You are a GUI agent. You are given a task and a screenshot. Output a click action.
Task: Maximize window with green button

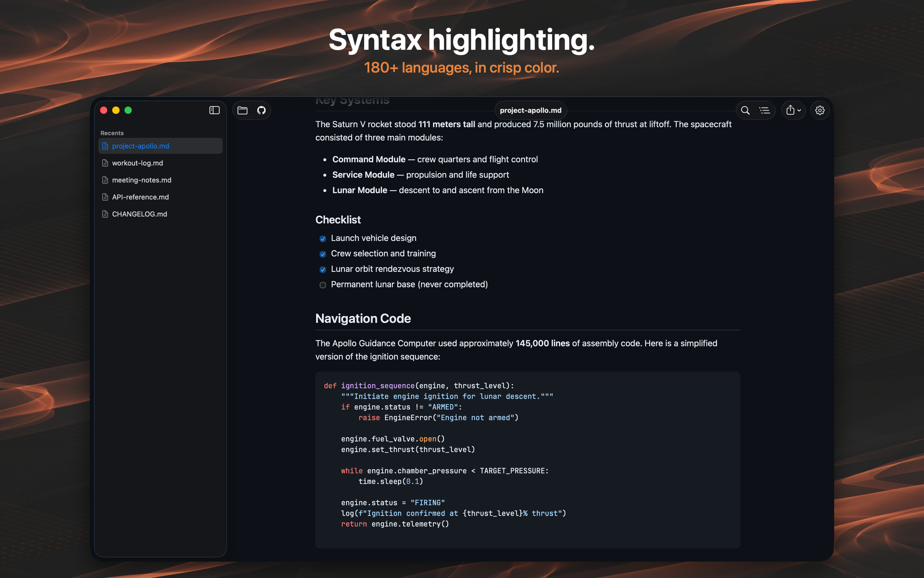128,110
